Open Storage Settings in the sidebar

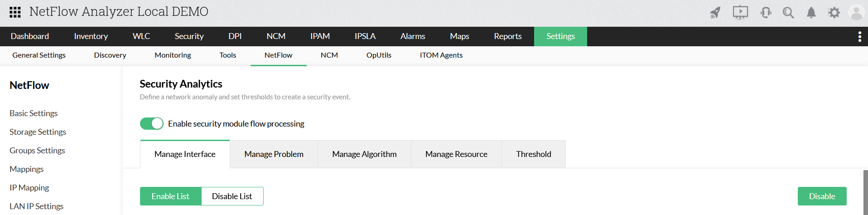pyautogui.click(x=38, y=132)
